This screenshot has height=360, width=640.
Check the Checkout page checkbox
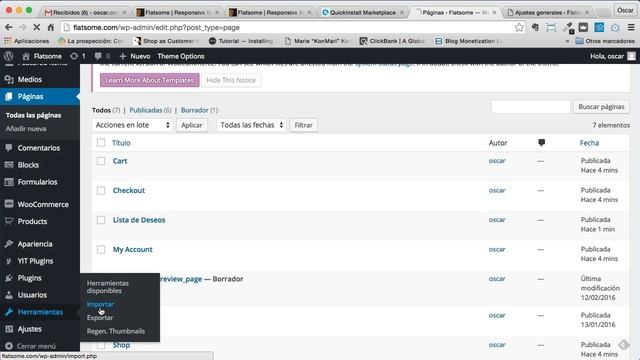101,190
